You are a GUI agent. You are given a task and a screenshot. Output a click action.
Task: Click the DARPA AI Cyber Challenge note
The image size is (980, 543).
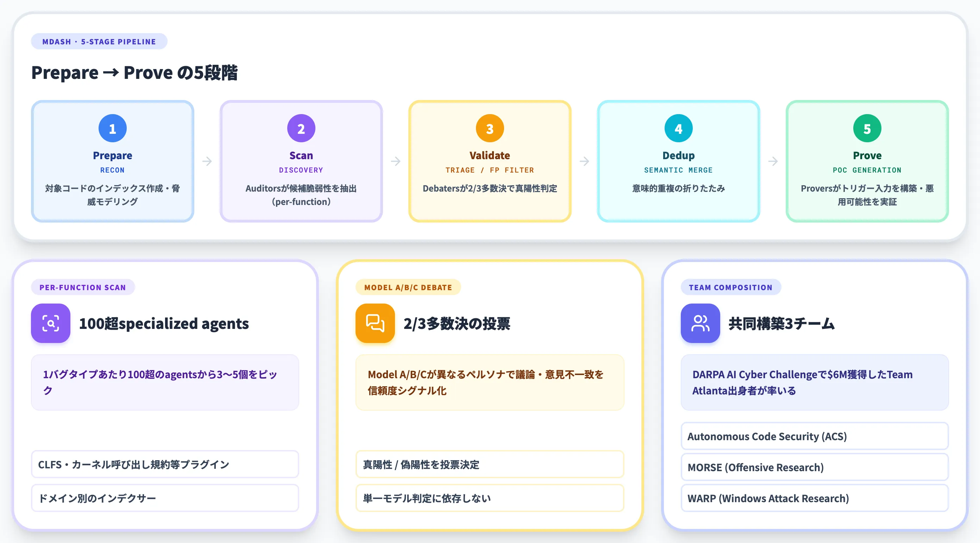(x=815, y=382)
